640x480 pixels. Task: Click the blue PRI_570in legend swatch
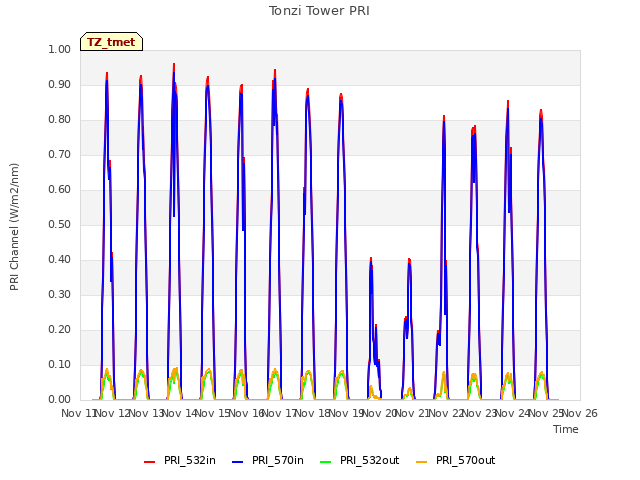(238, 461)
